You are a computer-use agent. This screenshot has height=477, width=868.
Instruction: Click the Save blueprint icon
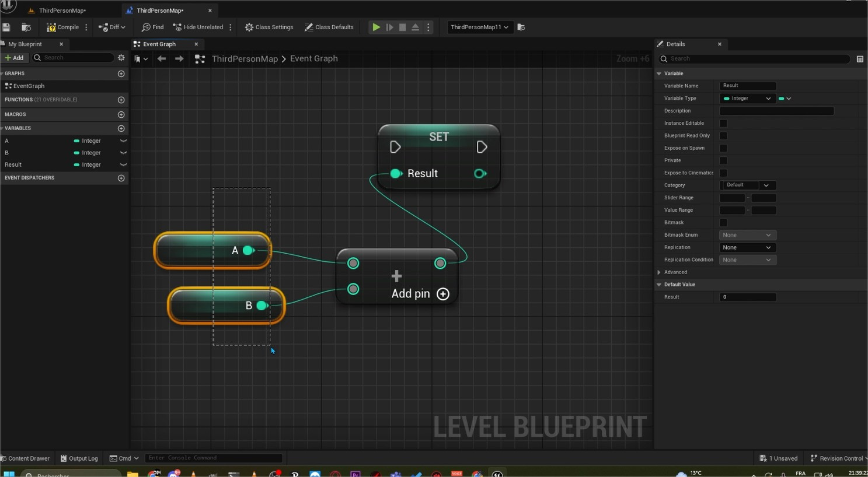(x=6, y=27)
